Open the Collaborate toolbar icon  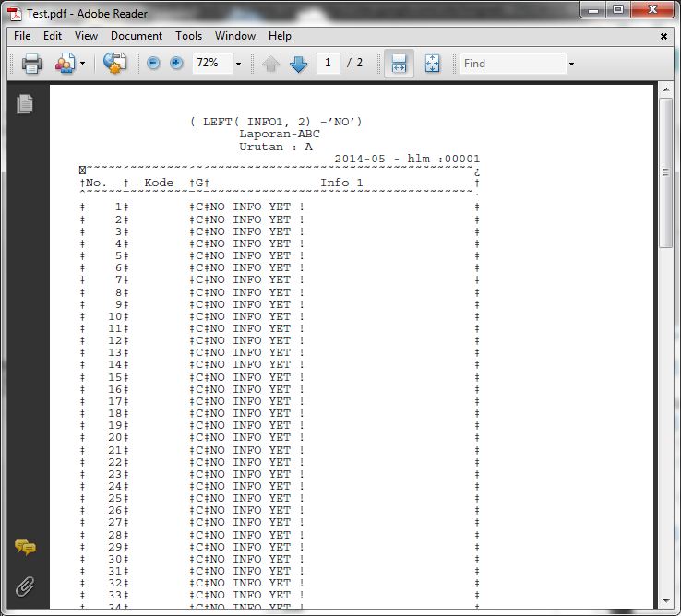tap(65, 64)
